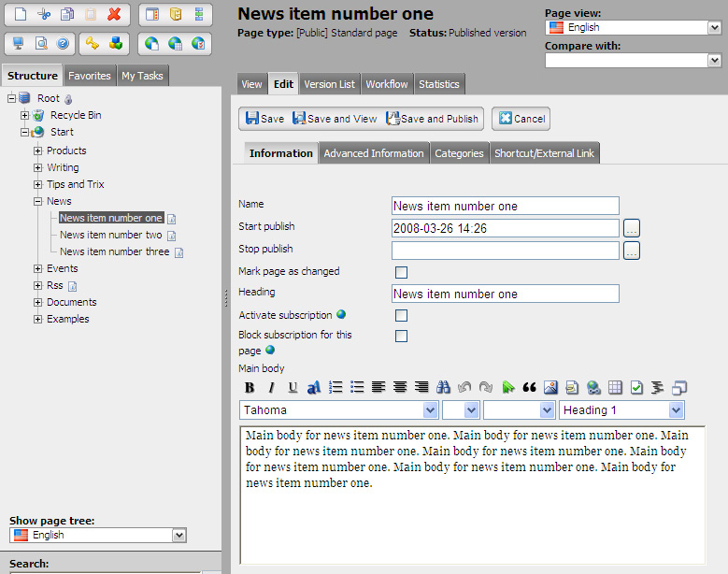The image size is (728, 574).
Task: Click the scissors cut icon
Action: pyautogui.click(x=43, y=14)
